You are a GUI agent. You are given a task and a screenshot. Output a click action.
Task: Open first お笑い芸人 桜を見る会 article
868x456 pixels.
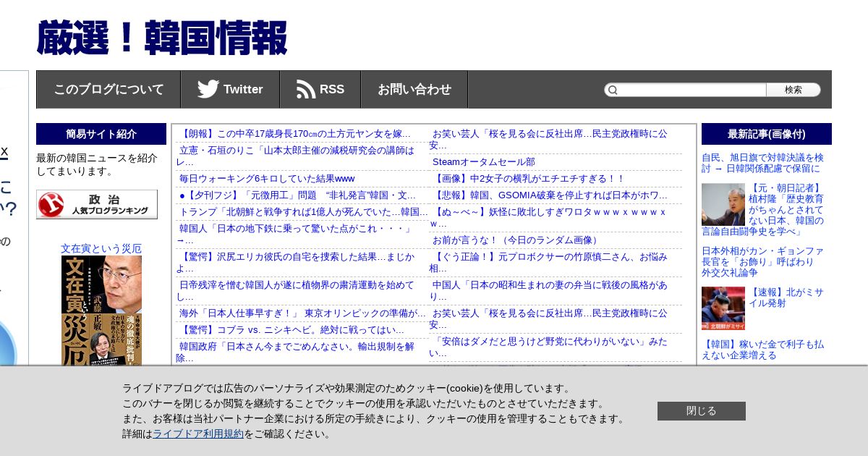tap(548, 139)
